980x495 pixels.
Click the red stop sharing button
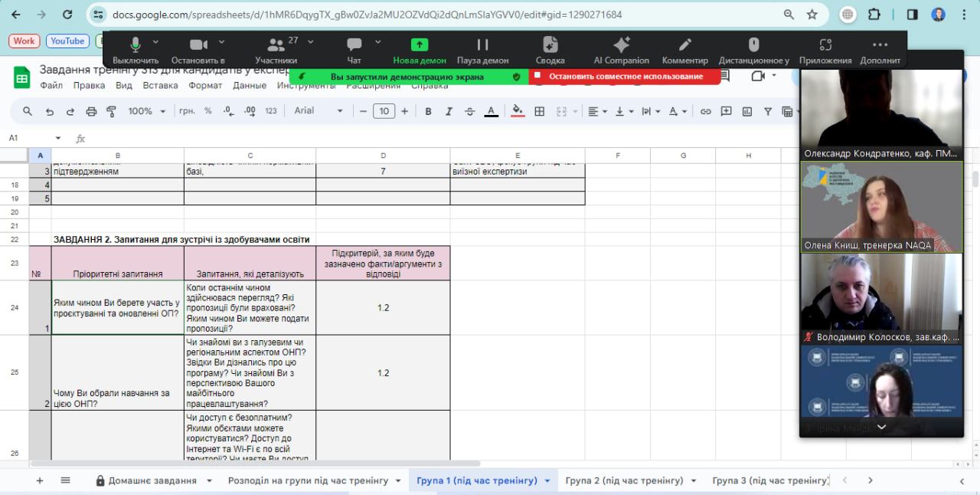[624, 77]
